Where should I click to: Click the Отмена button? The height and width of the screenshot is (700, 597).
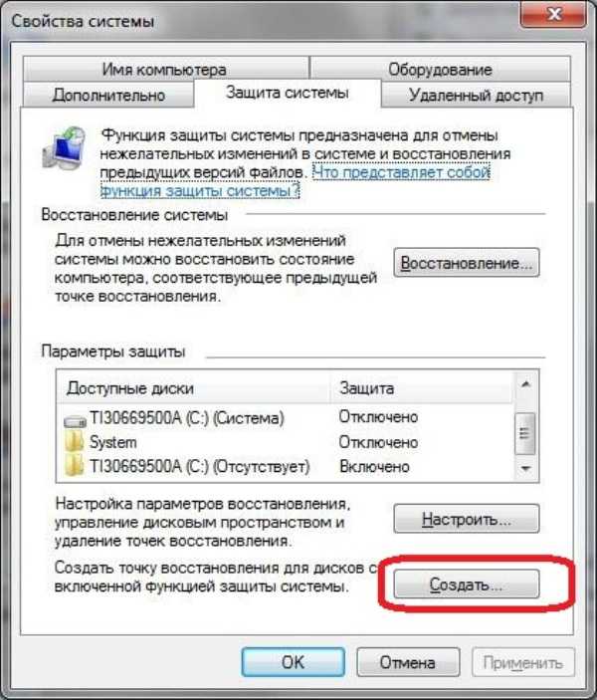(408, 662)
